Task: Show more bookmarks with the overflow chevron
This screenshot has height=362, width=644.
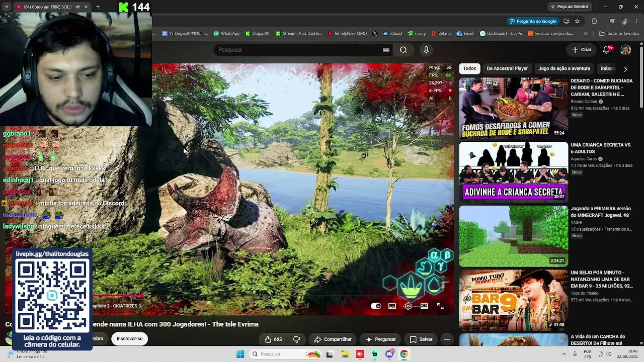Action: click(585, 34)
